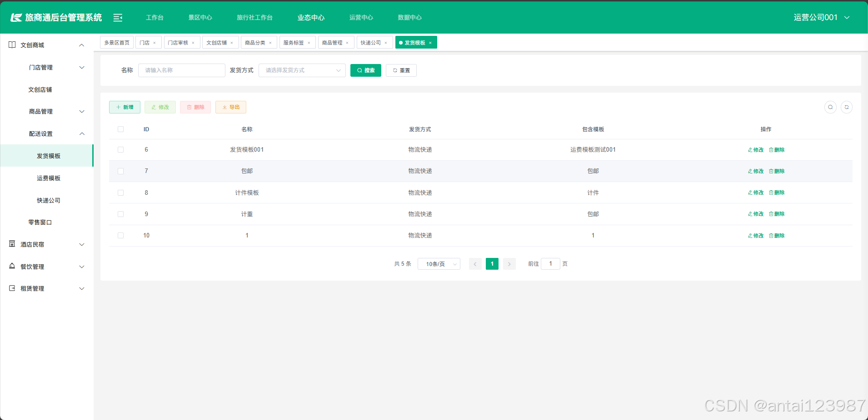The height and width of the screenshot is (420, 868).
Task: Select page 1 in pagination
Action: 492,264
